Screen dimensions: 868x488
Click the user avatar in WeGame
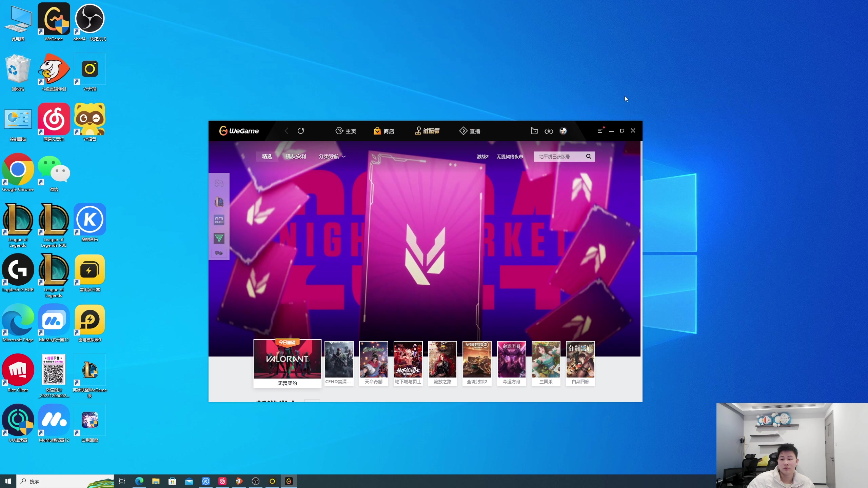(x=563, y=131)
